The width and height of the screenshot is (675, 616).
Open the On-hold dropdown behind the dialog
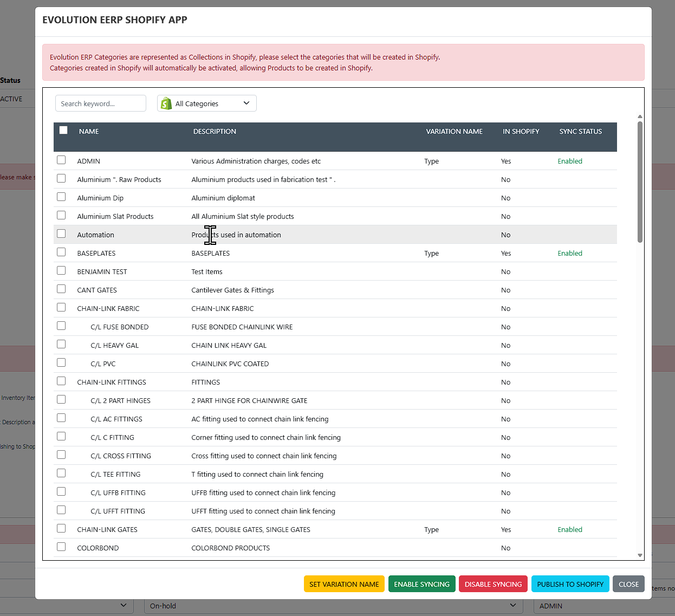click(333, 606)
